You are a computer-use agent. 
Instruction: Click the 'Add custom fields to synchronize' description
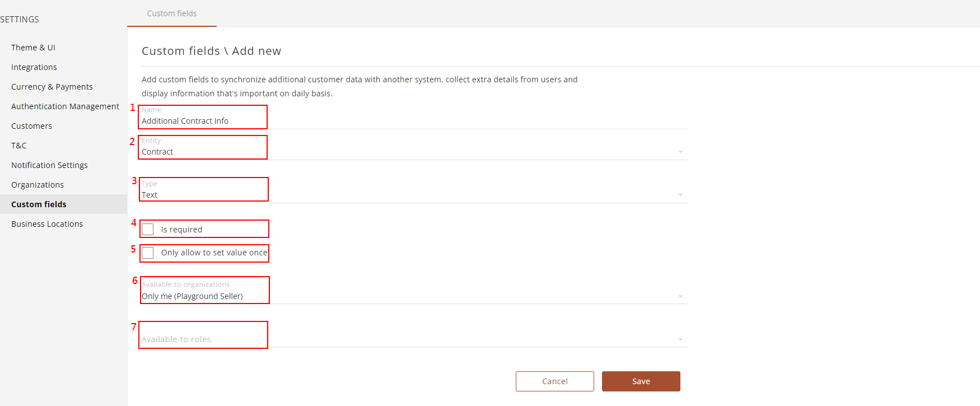360,86
